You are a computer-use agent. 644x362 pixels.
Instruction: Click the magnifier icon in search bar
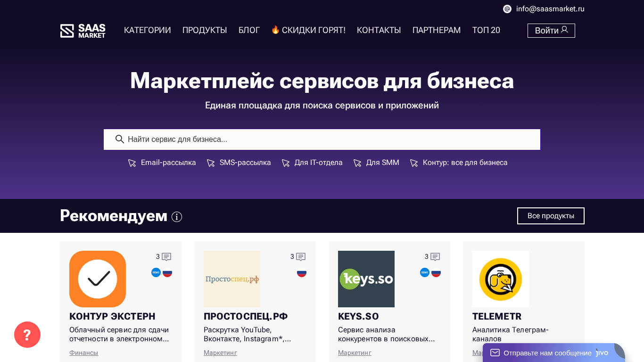pos(120,139)
